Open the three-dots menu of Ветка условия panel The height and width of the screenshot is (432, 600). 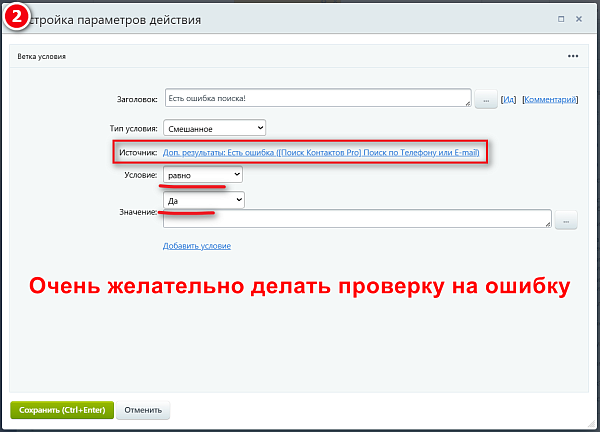pos(573,56)
